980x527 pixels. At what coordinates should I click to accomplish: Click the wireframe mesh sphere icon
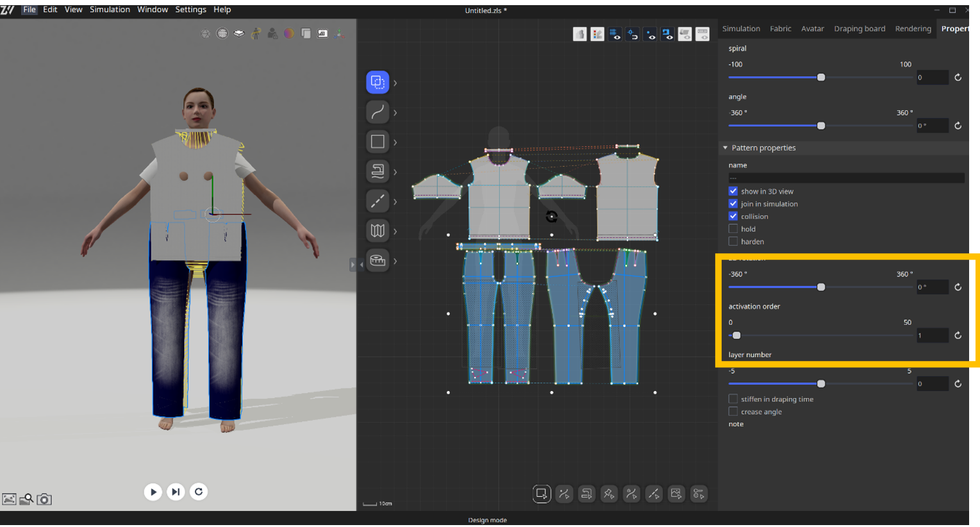222,33
